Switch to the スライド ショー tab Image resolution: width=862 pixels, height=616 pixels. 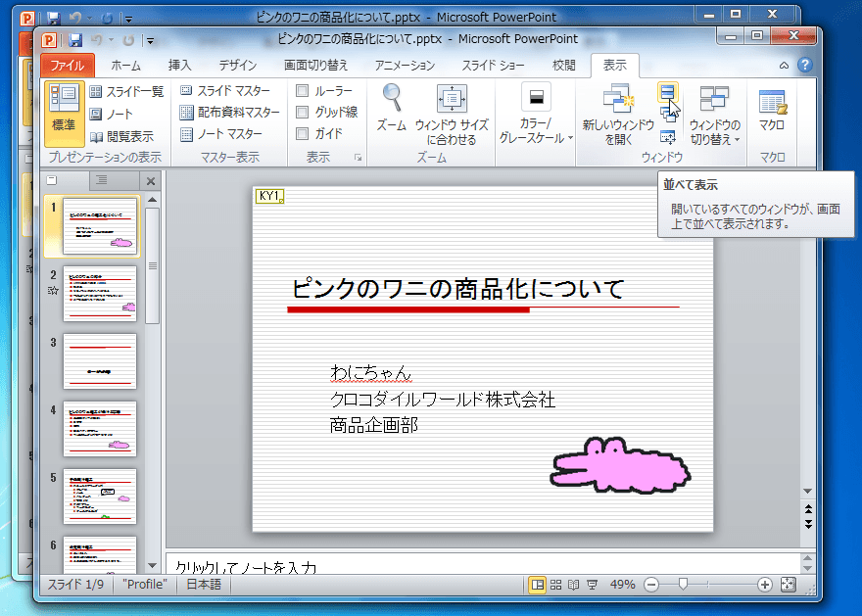click(493, 66)
